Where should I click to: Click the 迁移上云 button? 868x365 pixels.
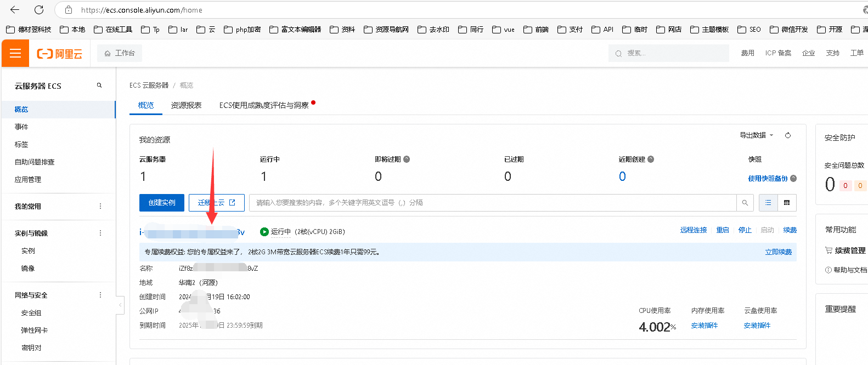pyautogui.click(x=217, y=203)
